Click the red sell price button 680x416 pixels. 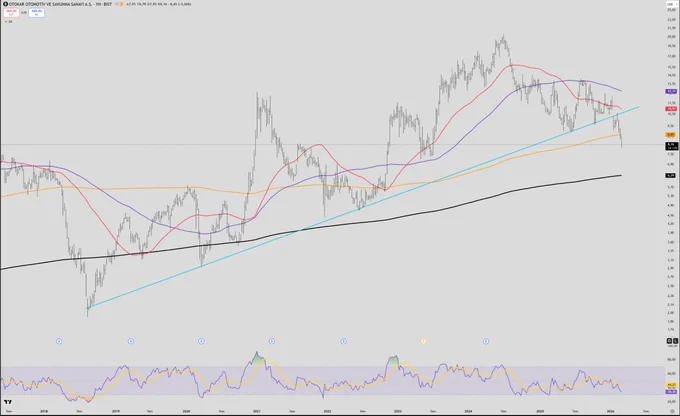pos(11,13)
